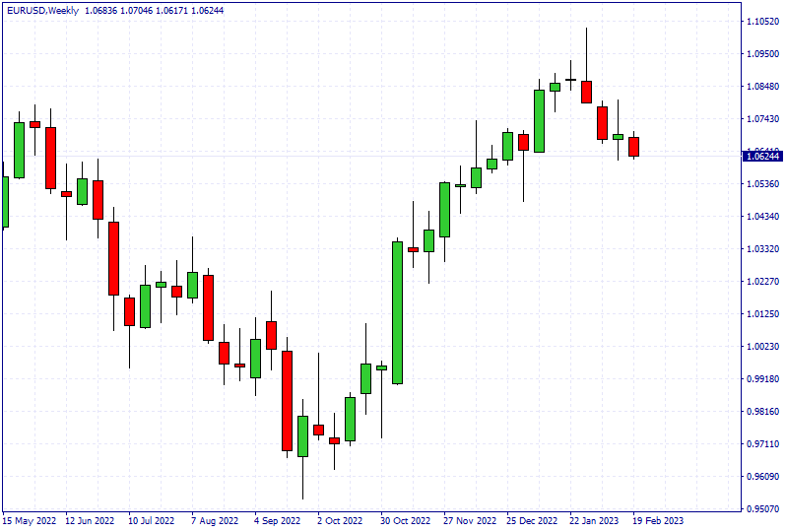This screenshot has width=786, height=532.
Task: Click the final red candle at the right end
Action: pyautogui.click(x=633, y=147)
